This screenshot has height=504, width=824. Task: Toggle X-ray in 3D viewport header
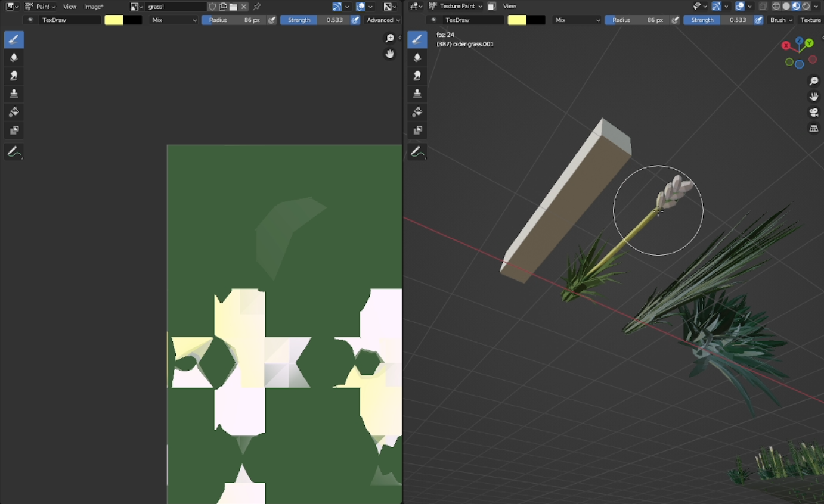coord(763,7)
